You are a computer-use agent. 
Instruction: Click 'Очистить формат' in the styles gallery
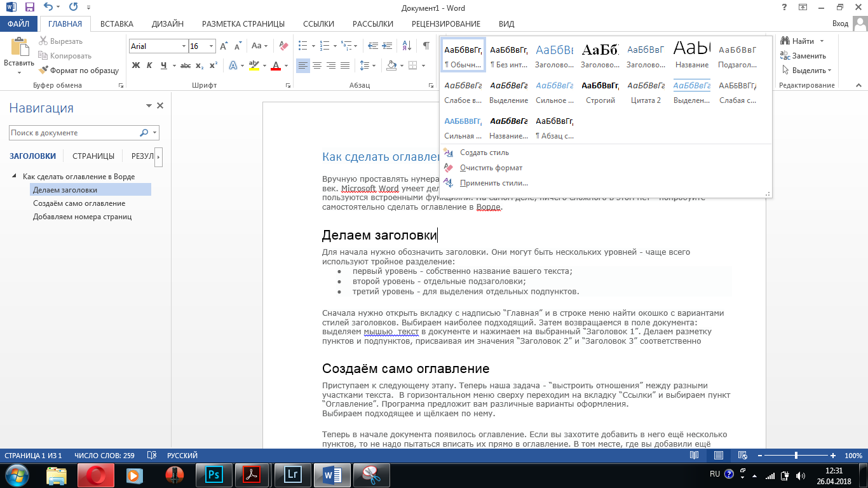[491, 168]
